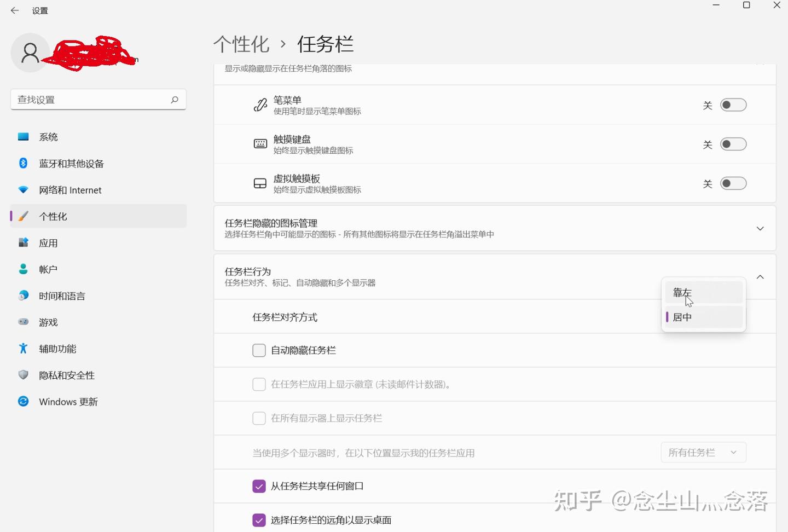The width and height of the screenshot is (788, 532).
Task: Click the 个性化 breadcrumb link
Action: 241,44
